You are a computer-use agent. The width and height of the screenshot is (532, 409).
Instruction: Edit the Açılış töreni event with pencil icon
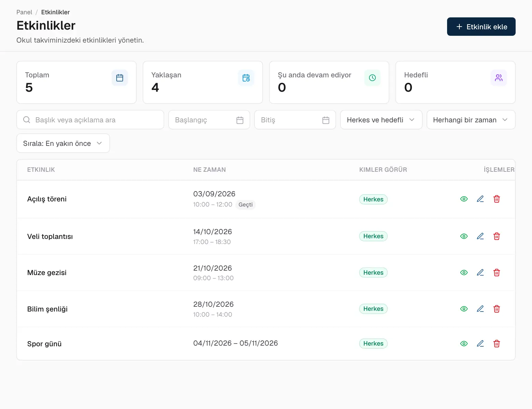click(480, 199)
